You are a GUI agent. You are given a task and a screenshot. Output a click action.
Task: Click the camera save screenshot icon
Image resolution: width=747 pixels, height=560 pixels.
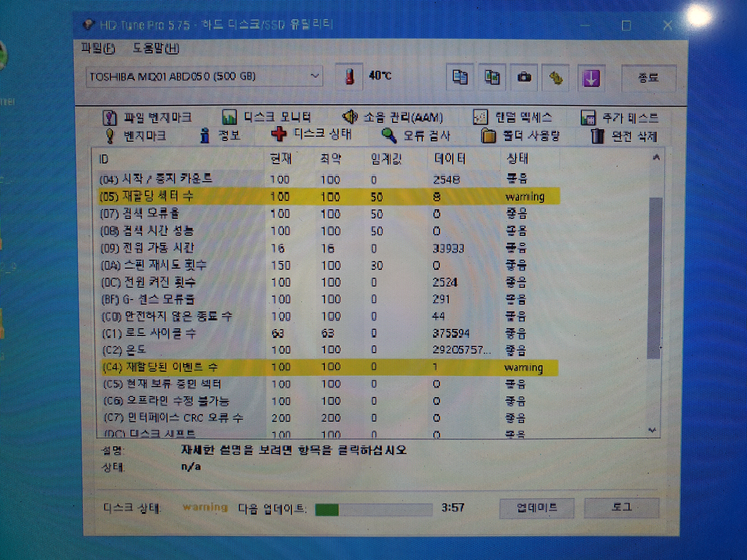[x=524, y=78]
